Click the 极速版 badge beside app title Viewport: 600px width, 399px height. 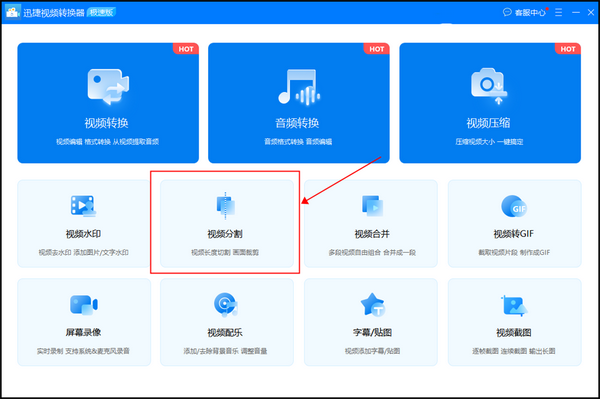tap(101, 12)
